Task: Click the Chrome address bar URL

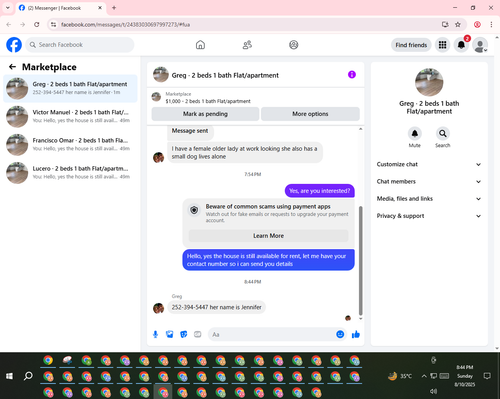Action: pyautogui.click(x=125, y=24)
